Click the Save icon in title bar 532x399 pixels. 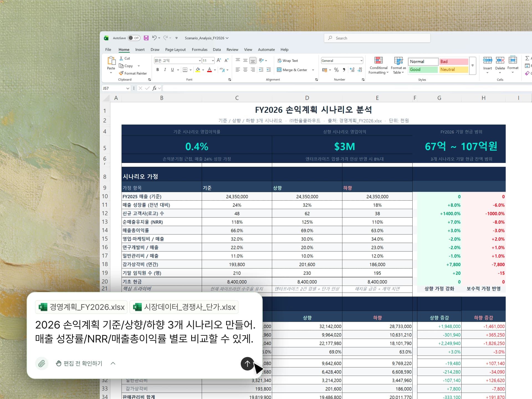(146, 38)
